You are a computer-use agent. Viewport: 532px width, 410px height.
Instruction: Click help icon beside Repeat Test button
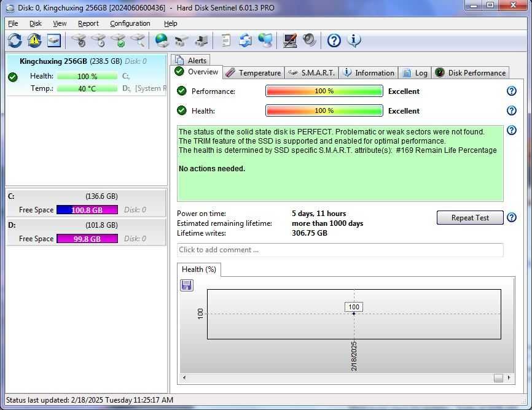(x=511, y=217)
